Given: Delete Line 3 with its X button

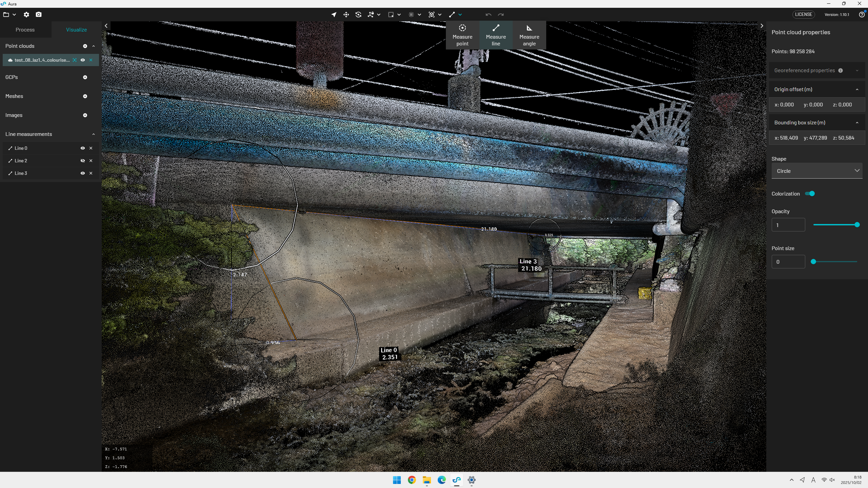Looking at the screenshot, I should tap(91, 173).
